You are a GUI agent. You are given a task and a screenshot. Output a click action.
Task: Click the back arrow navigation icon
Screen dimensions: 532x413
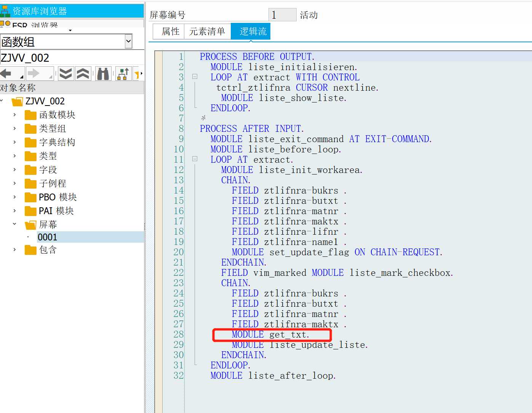tap(6, 73)
